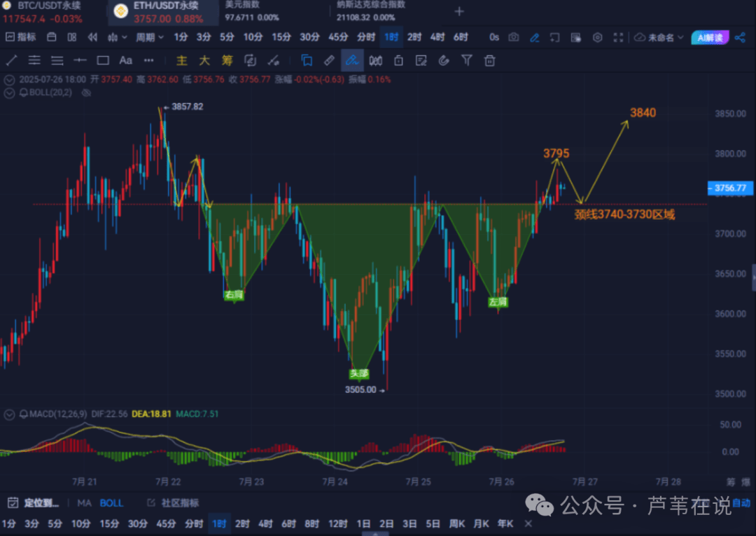This screenshot has height=536, width=756.
Task: Click the 主 indicator button
Action: click(181, 60)
